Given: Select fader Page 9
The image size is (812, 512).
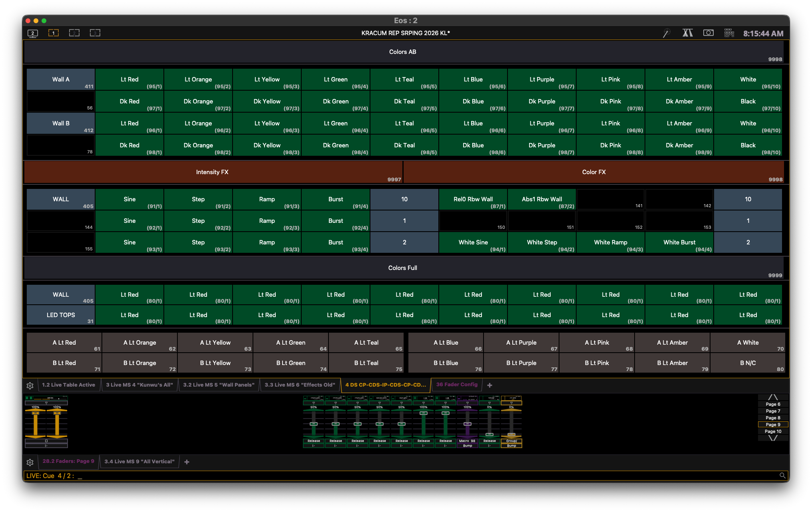Looking at the screenshot, I should (773, 425).
